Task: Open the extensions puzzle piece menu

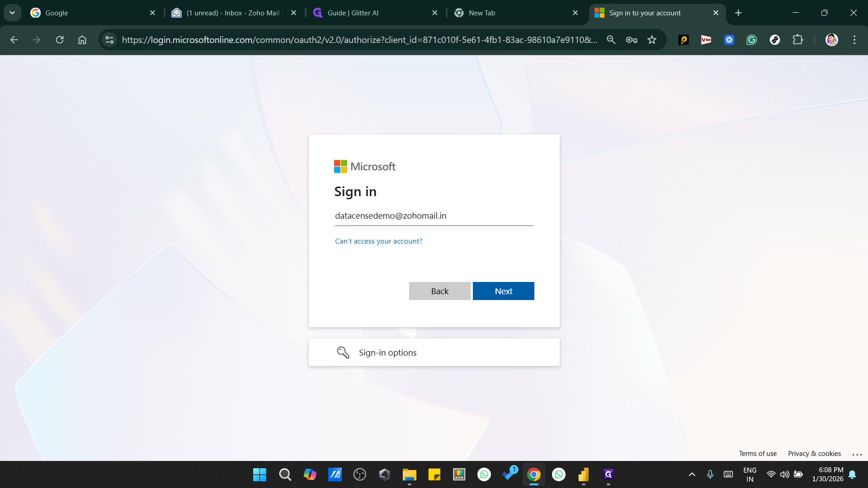Action: [798, 40]
